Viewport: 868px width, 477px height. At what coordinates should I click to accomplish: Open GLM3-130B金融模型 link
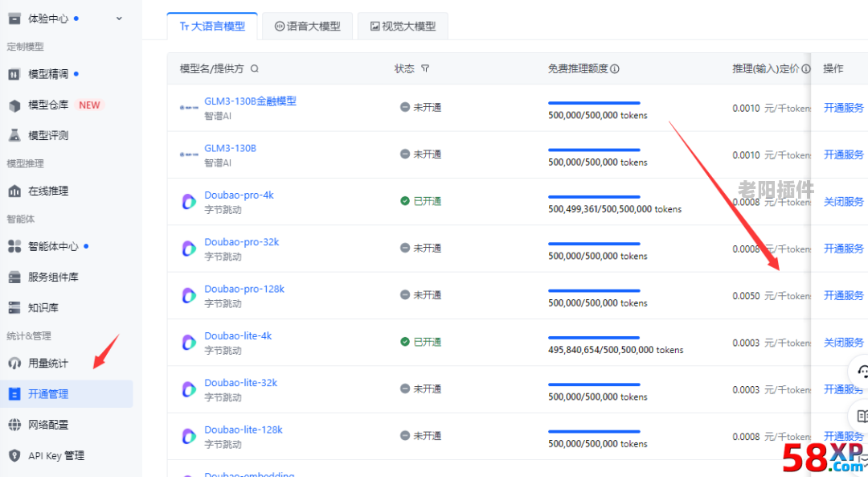[x=250, y=101]
